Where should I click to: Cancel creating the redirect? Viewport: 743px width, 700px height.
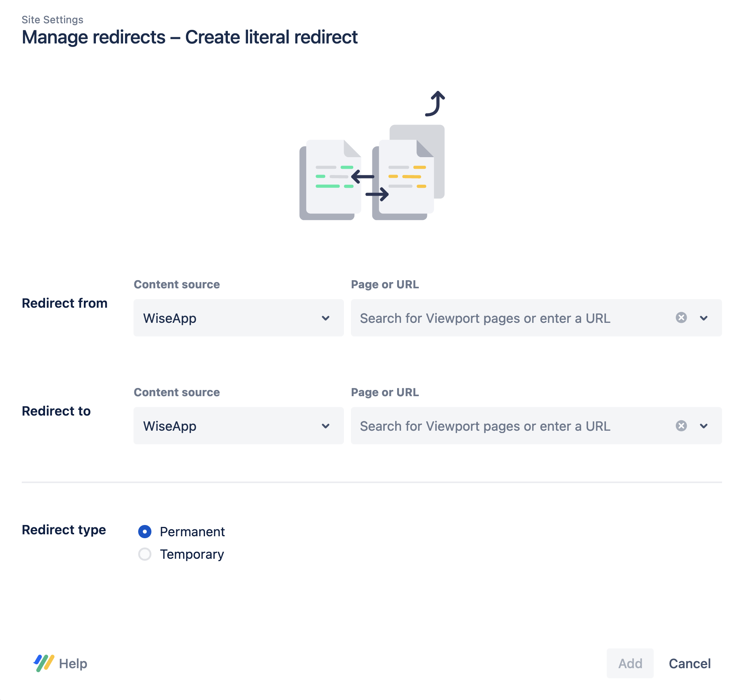click(689, 663)
